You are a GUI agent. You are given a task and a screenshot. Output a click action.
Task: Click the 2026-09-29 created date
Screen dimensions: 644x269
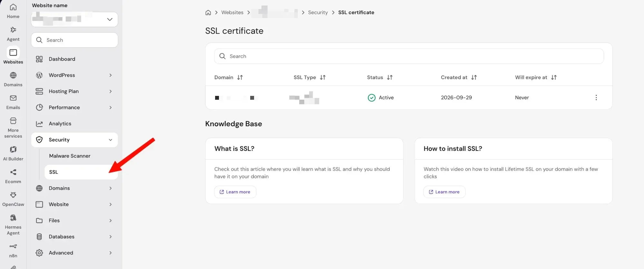tap(456, 98)
